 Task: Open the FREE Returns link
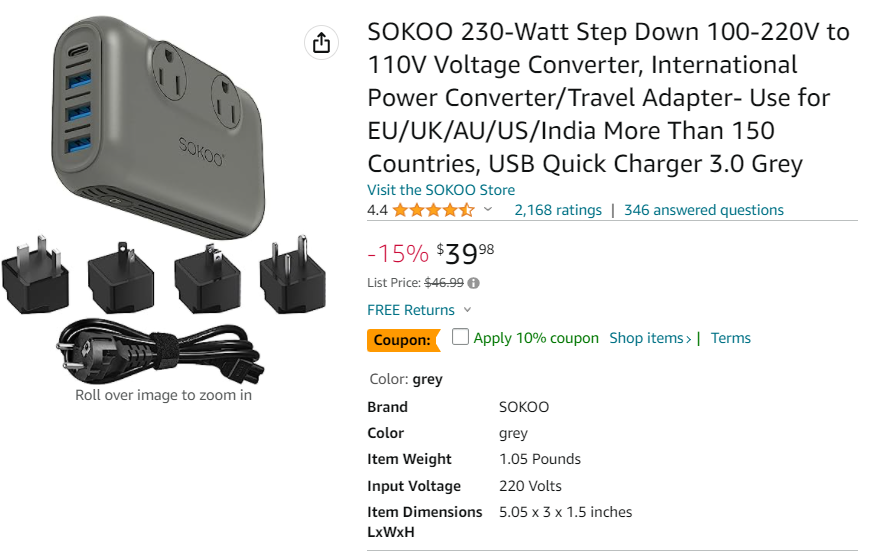coord(411,310)
